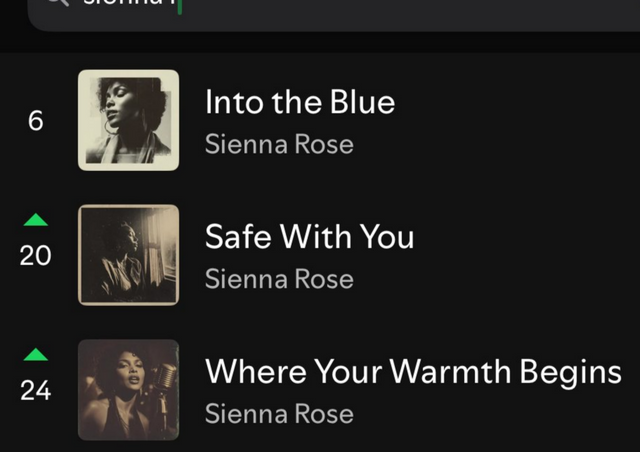Click the chart position number 6
Image resolution: width=640 pixels, height=452 pixels.
(36, 121)
